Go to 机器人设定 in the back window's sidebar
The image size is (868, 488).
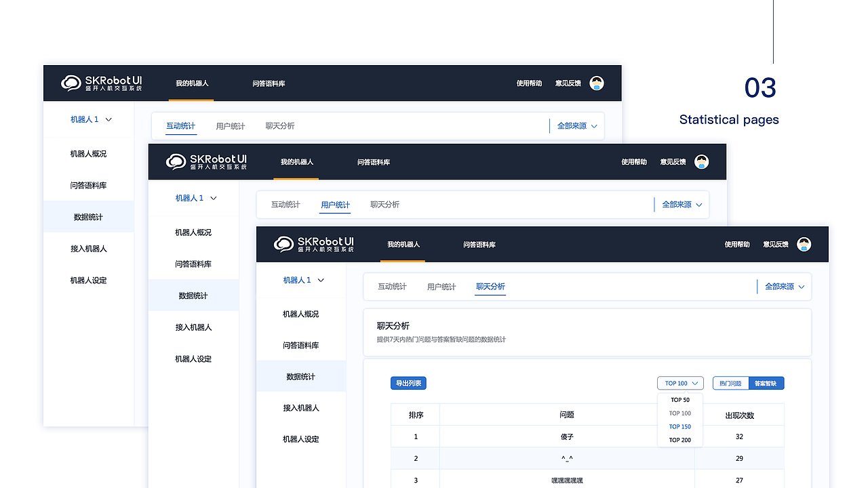click(88, 280)
